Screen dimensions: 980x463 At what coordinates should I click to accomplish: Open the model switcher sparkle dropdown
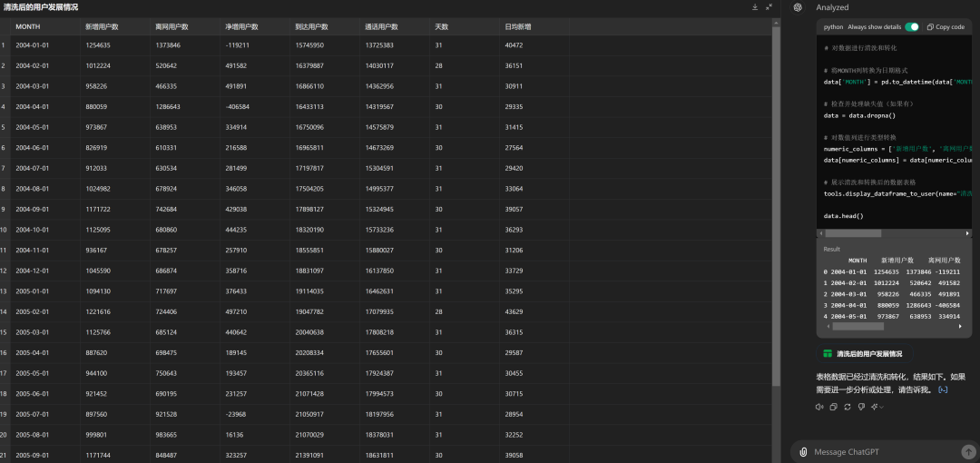(876, 407)
